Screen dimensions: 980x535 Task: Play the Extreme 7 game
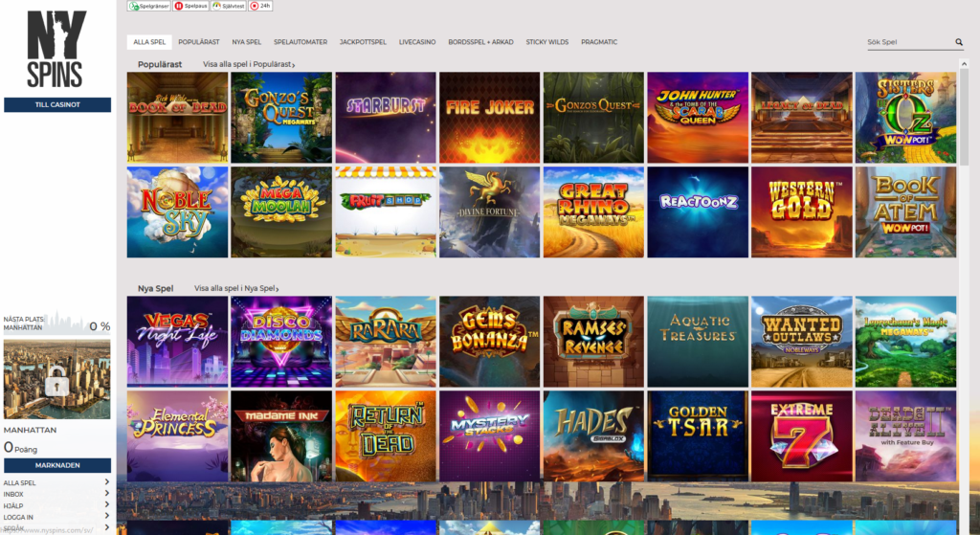[x=802, y=436]
